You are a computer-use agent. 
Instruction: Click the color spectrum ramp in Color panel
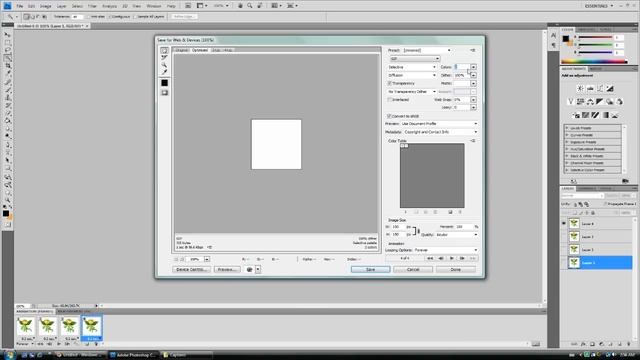(x=594, y=62)
